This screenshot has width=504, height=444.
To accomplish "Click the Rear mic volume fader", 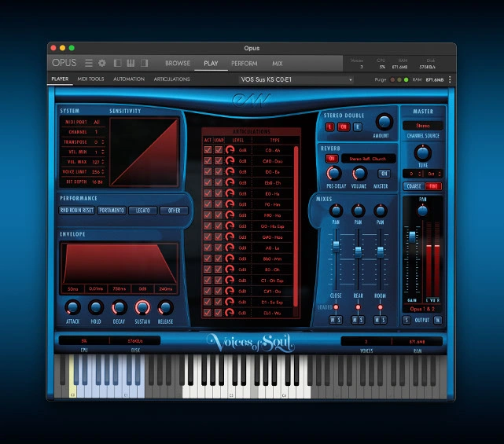I will [358, 251].
